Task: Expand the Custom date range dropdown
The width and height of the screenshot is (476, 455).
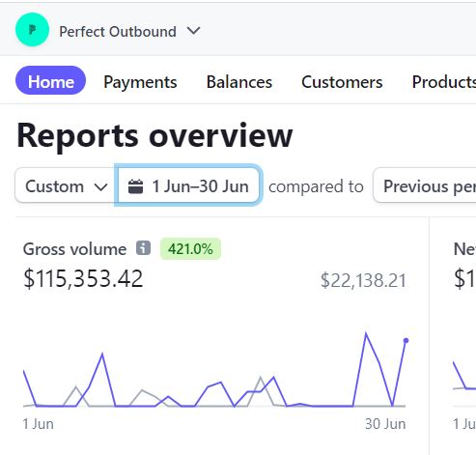Action: [66, 185]
